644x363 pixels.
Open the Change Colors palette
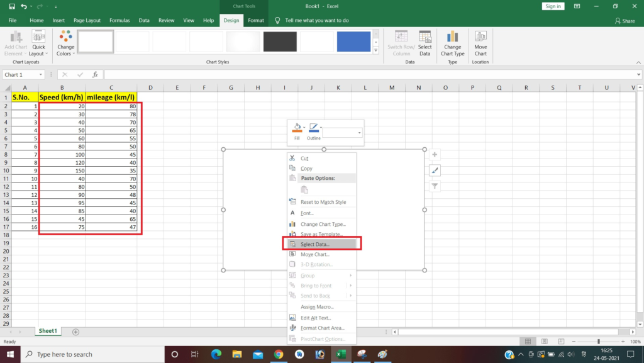click(65, 43)
